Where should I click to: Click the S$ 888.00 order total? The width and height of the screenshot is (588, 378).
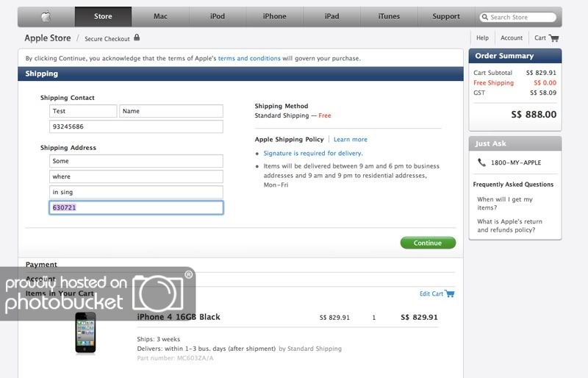[534, 115]
